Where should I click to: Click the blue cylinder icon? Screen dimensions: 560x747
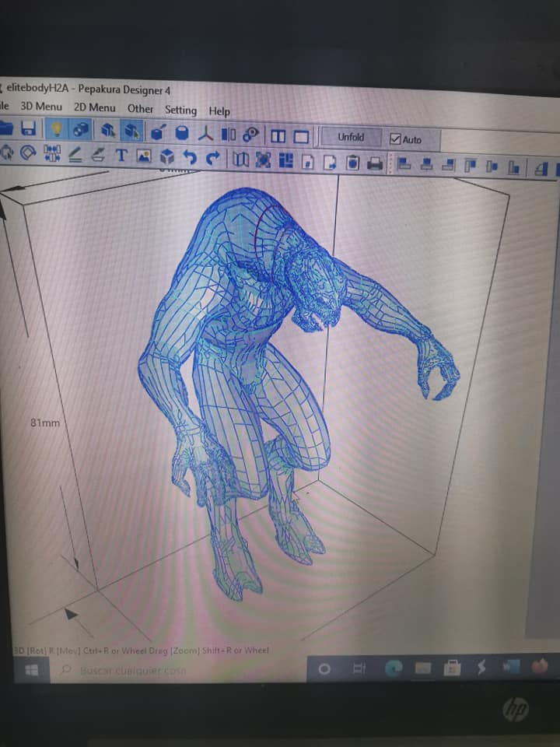pyautogui.click(x=182, y=132)
